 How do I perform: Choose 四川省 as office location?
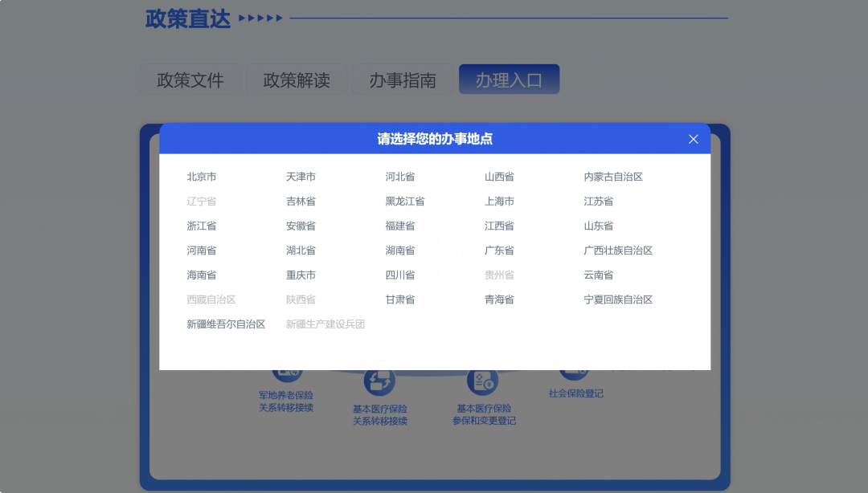coord(400,275)
